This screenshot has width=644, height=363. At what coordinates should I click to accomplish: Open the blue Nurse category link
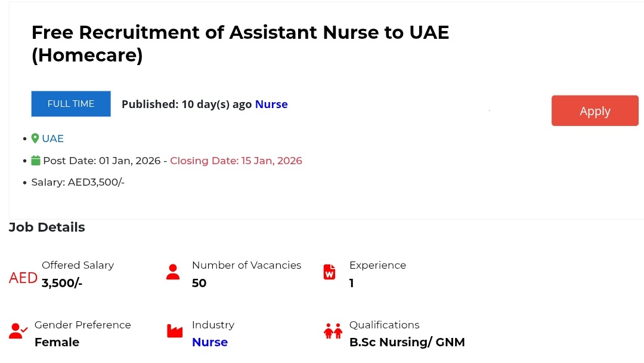[271, 104]
